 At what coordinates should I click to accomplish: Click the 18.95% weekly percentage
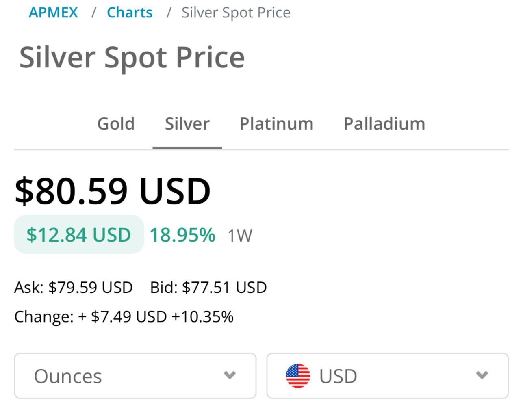click(182, 235)
